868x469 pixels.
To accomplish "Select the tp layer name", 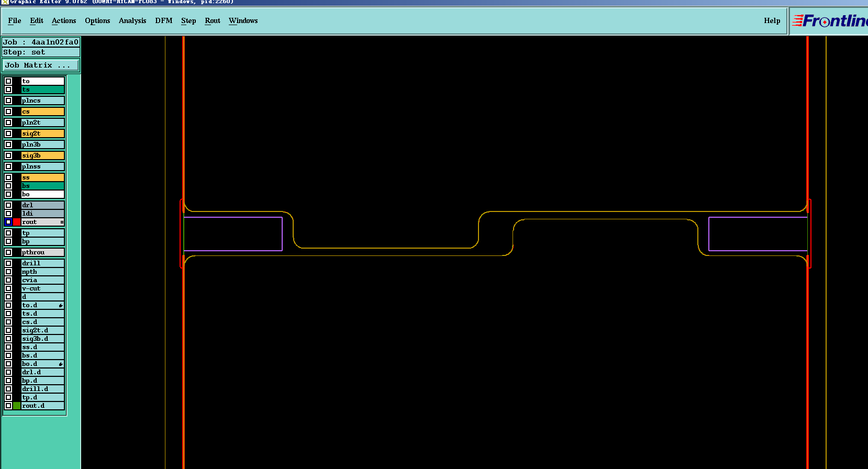I will (x=43, y=233).
